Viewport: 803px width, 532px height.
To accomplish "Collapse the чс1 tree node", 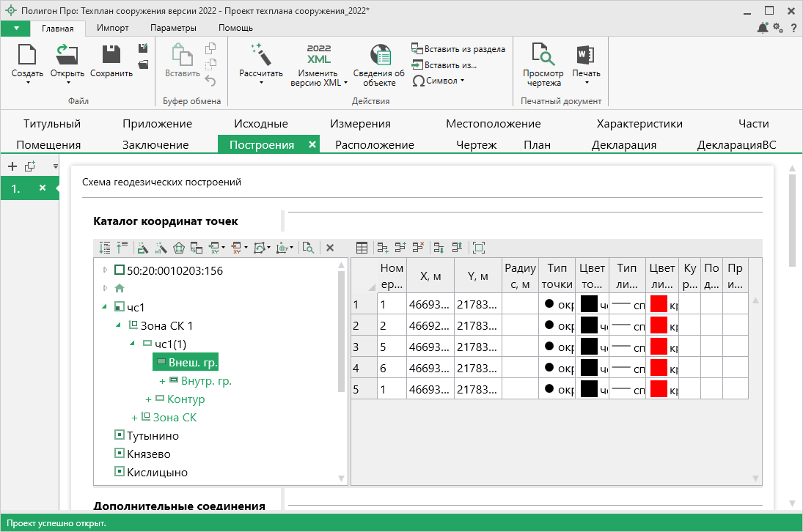I will click(x=105, y=307).
